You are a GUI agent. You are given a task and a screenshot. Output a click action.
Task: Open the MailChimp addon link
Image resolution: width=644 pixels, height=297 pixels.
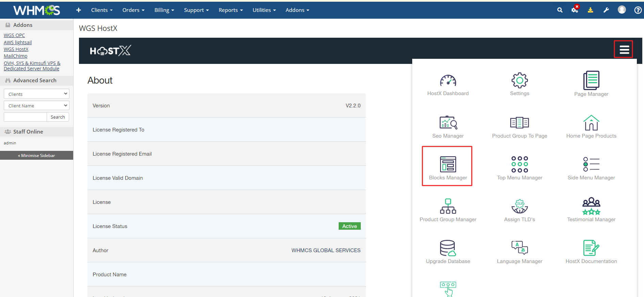pos(16,56)
